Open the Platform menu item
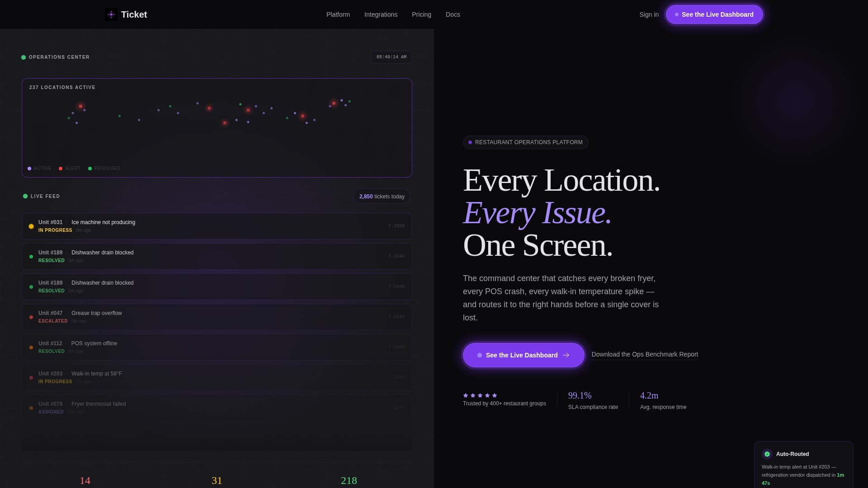 [338, 14]
